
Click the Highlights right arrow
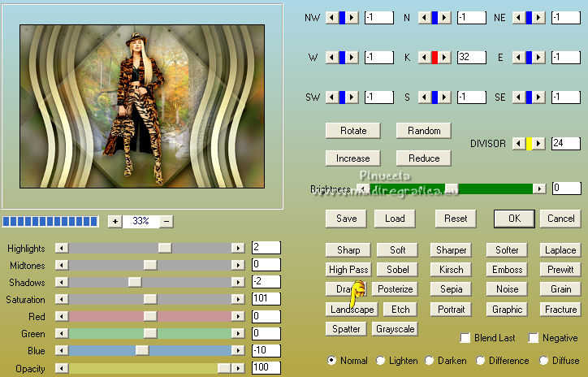(238, 248)
